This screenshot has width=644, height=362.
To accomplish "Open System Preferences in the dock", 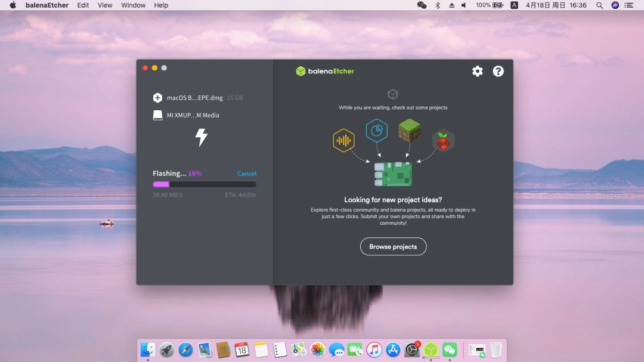I will click(x=412, y=349).
